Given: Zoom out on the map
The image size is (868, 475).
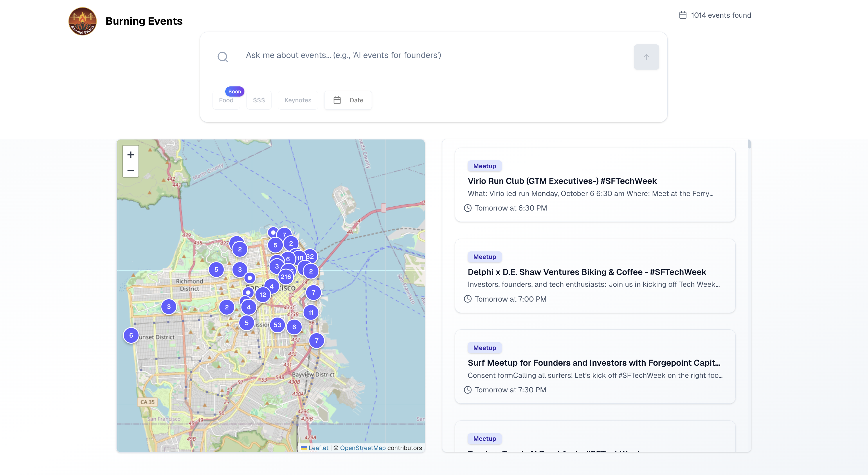Looking at the screenshot, I should pos(130,170).
